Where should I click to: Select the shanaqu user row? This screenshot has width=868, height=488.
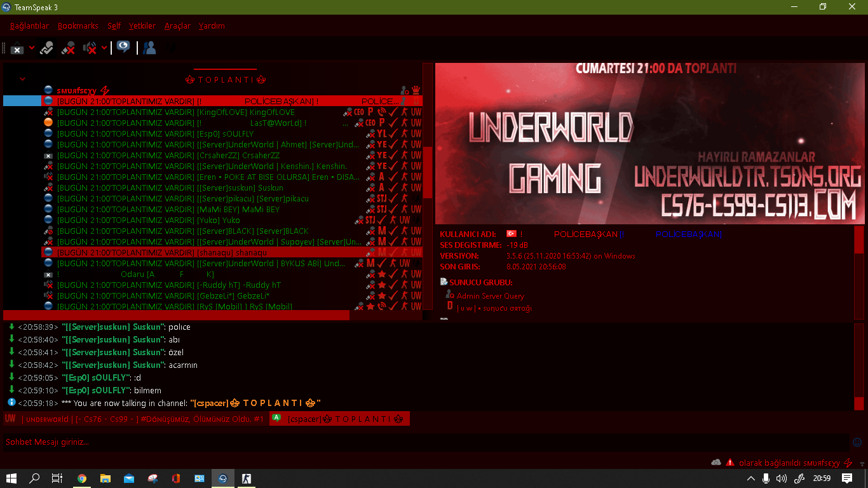pos(232,252)
